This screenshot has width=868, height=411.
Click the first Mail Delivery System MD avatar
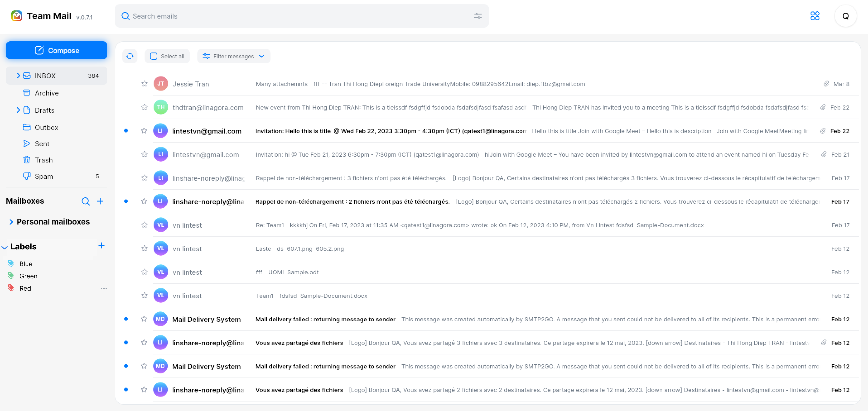tap(160, 319)
